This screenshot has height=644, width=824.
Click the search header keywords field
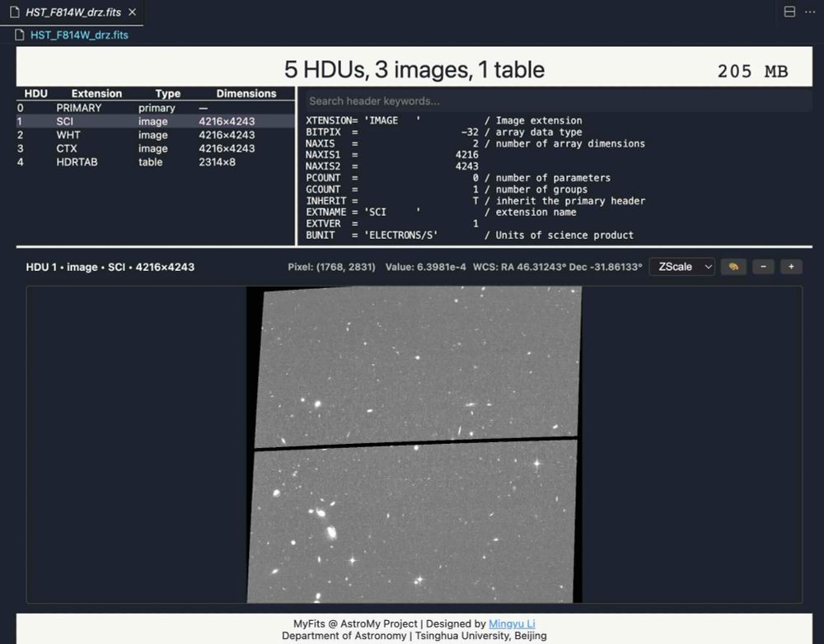click(558, 100)
